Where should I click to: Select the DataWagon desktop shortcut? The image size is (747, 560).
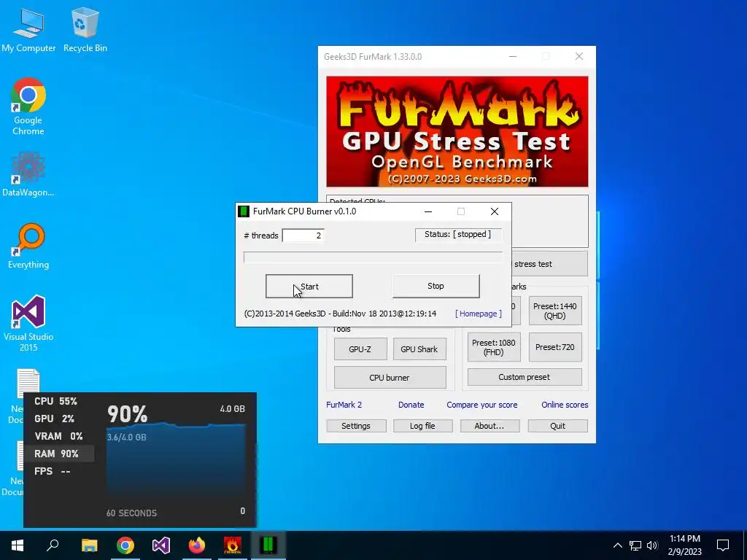(28, 174)
